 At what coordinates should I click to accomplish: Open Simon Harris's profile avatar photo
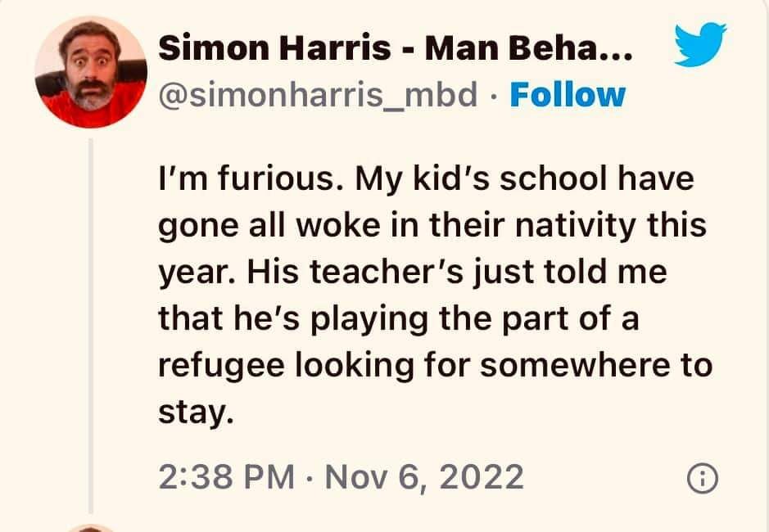pos(91,72)
